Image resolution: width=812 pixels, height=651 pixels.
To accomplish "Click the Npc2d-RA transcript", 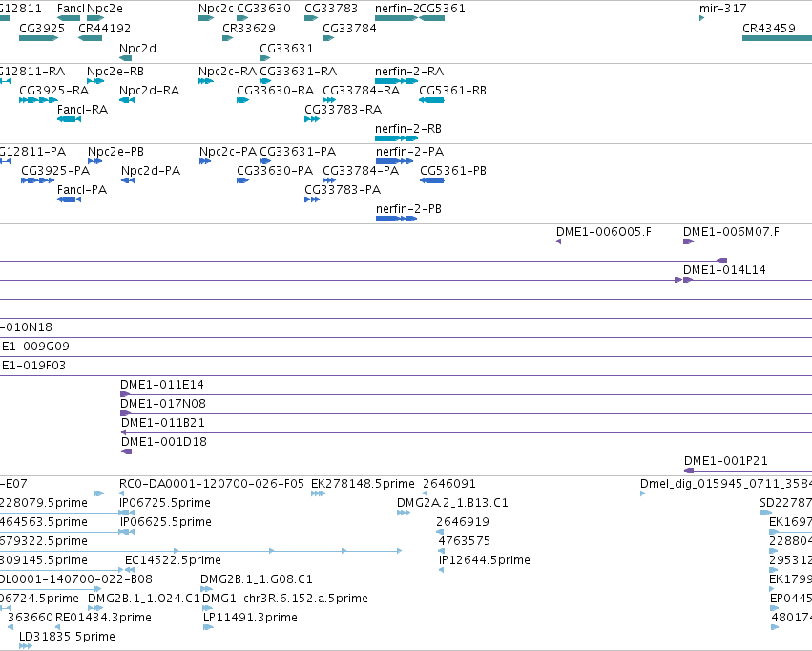I will [x=127, y=100].
